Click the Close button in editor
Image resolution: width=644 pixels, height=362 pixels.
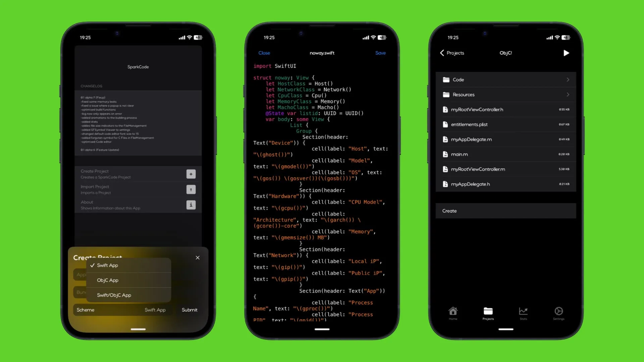264,53
